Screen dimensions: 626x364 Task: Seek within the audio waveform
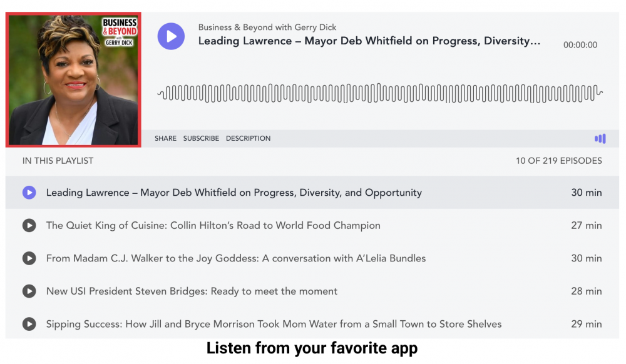380,93
